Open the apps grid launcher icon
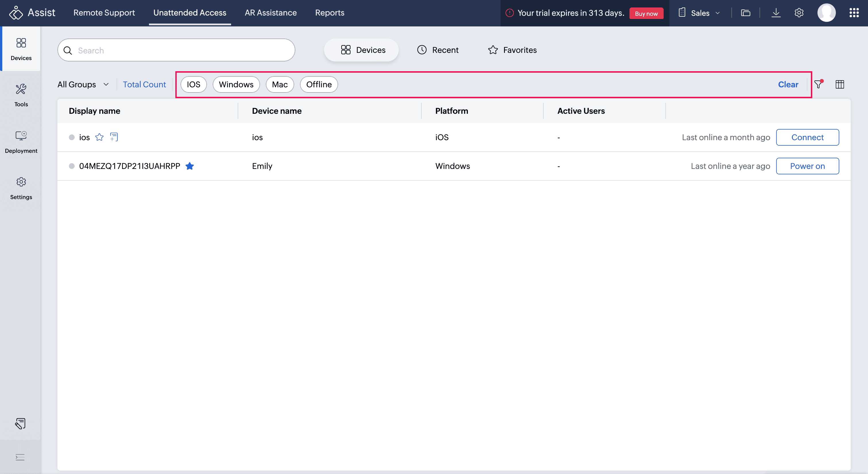The width and height of the screenshot is (868, 474). click(x=854, y=13)
